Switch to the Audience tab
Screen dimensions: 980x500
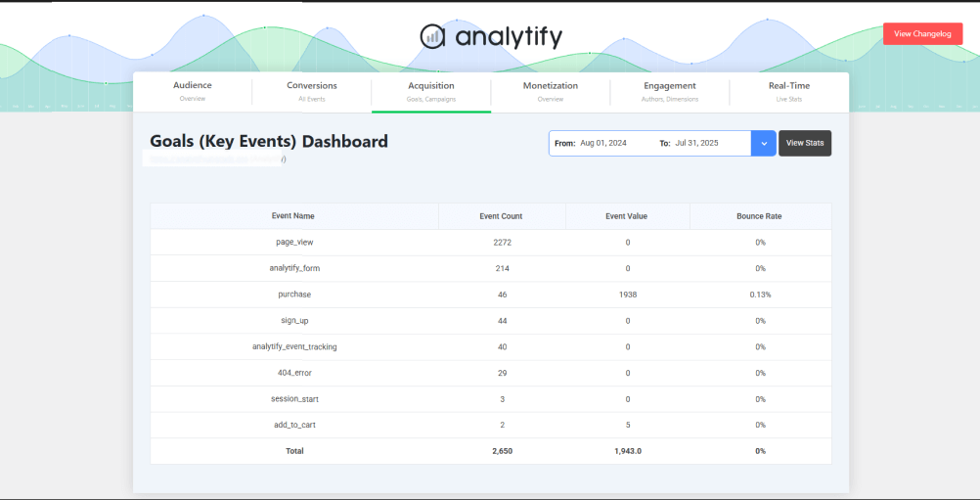193,91
